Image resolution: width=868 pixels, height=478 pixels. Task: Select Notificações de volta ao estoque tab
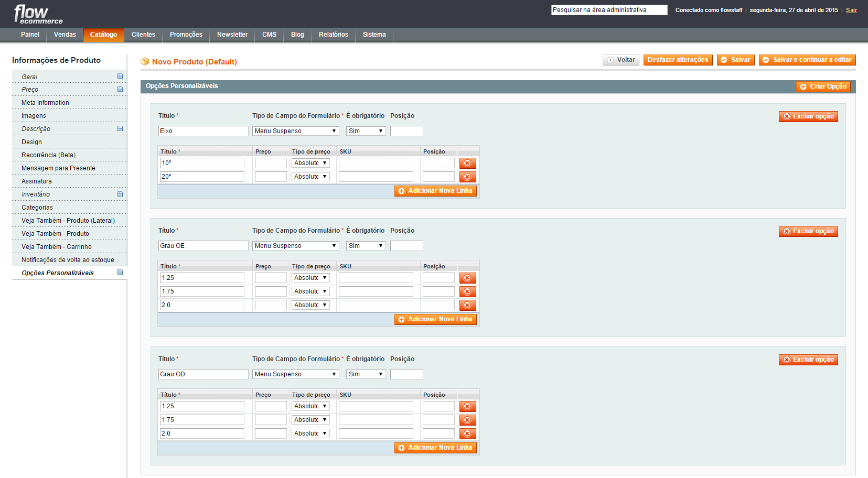(69, 260)
